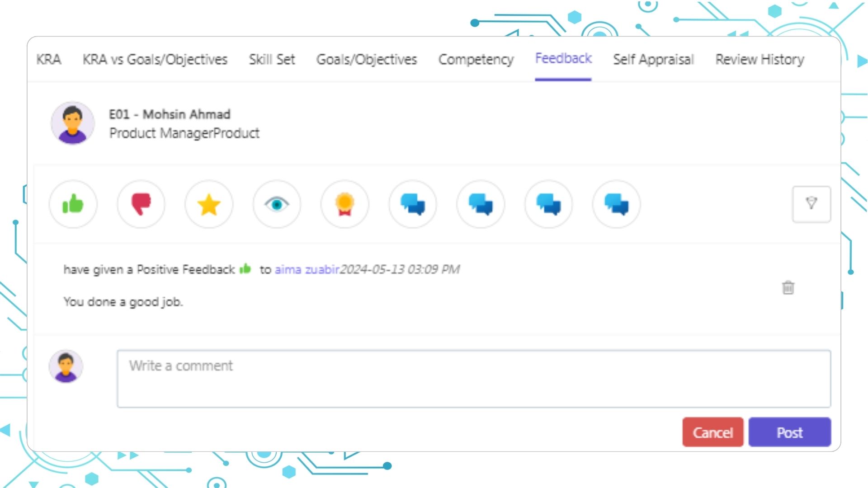This screenshot has height=488, width=868.
Task: Toggle the Eye visibility feedback icon
Action: 277,204
